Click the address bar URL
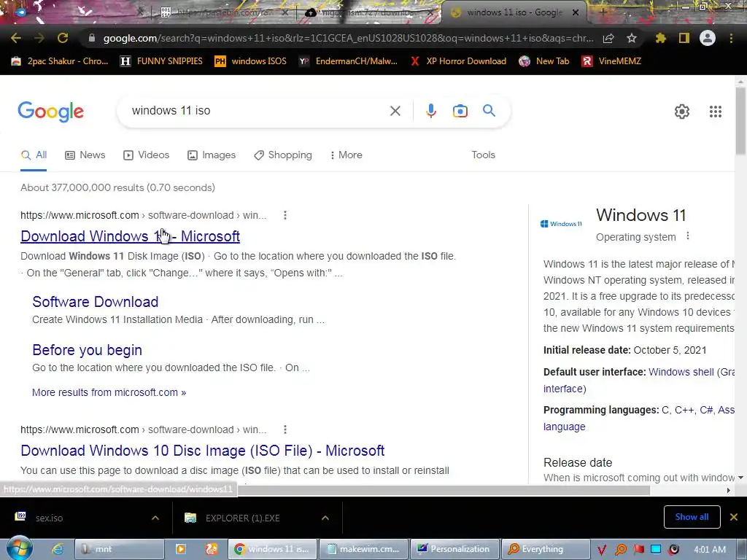Viewport: 747px width, 560px height. [x=348, y=38]
